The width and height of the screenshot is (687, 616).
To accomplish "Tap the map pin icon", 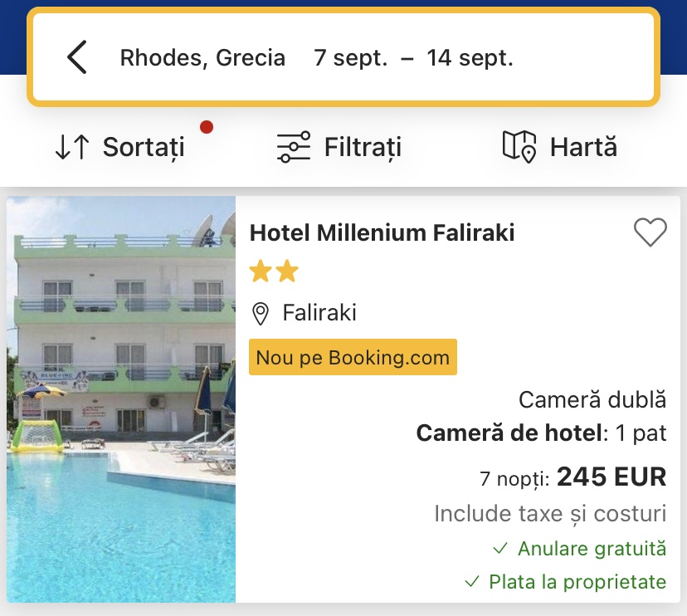I will [x=519, y=148].
